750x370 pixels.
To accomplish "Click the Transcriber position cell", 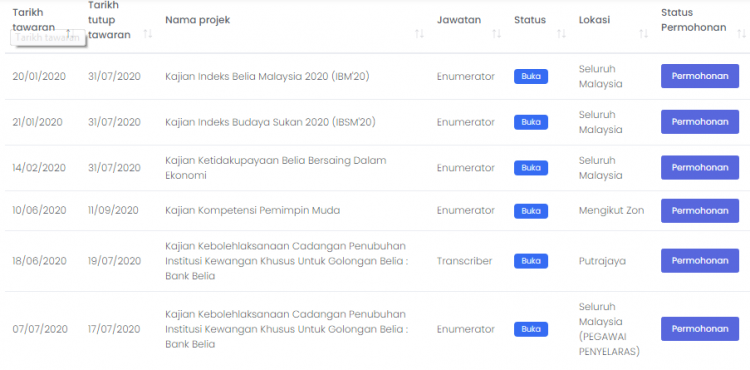I will pyautogui.click(x=464, y=261).
